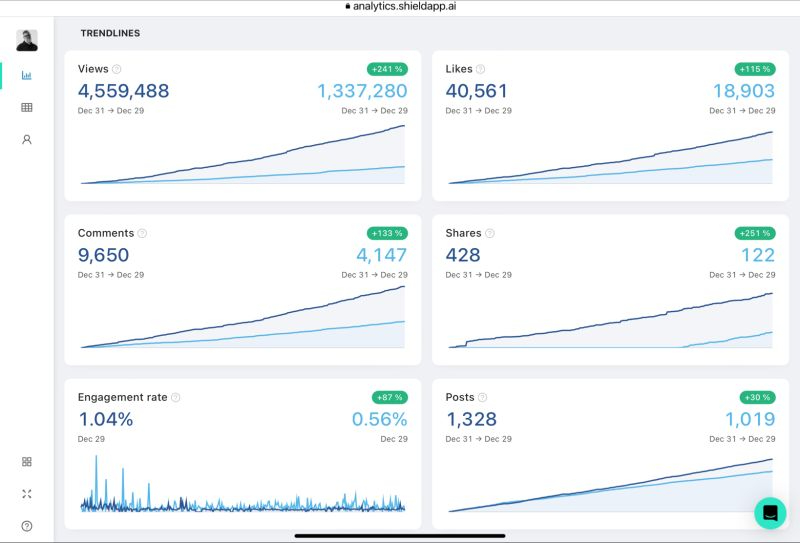Select the Likes total 40,561
The image size is (800, 543).
click(x=477, y=91)
